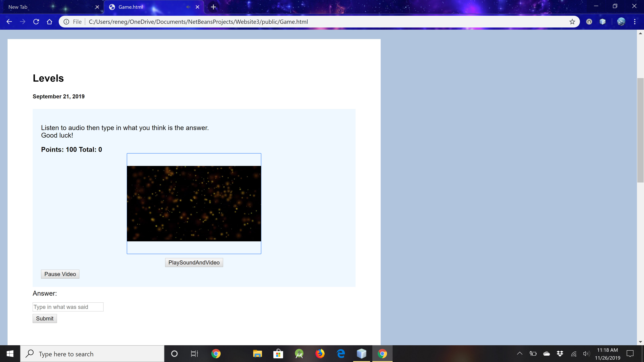Open Chrome three-dot menu
Viewport: 644px width, 362px height.
(x=635, y=22)
